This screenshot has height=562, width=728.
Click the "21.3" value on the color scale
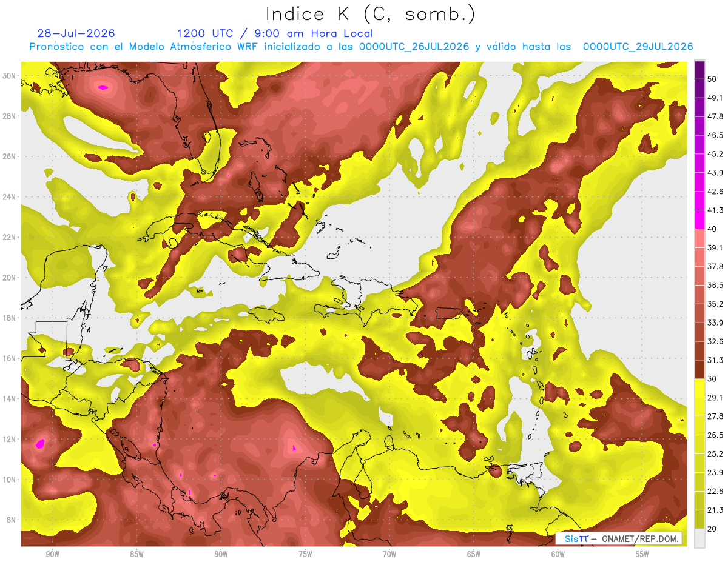coord(715,510)
